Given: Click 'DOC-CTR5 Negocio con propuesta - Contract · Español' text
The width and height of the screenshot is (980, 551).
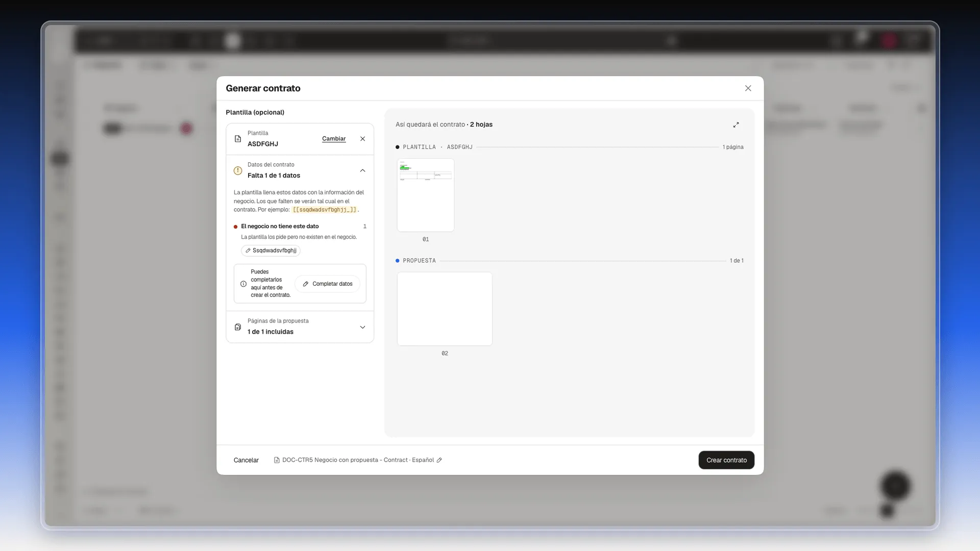Looking at the screenshot, I should tap(358, 460).
